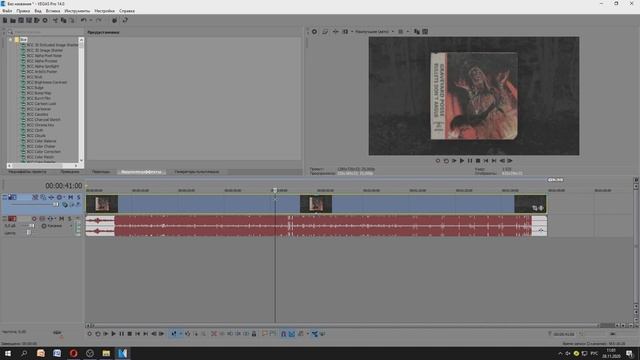Viewport: 640px width, 360px height.
Task: Select the Normal Edit tool below timeline
Action: coord(174,334)
